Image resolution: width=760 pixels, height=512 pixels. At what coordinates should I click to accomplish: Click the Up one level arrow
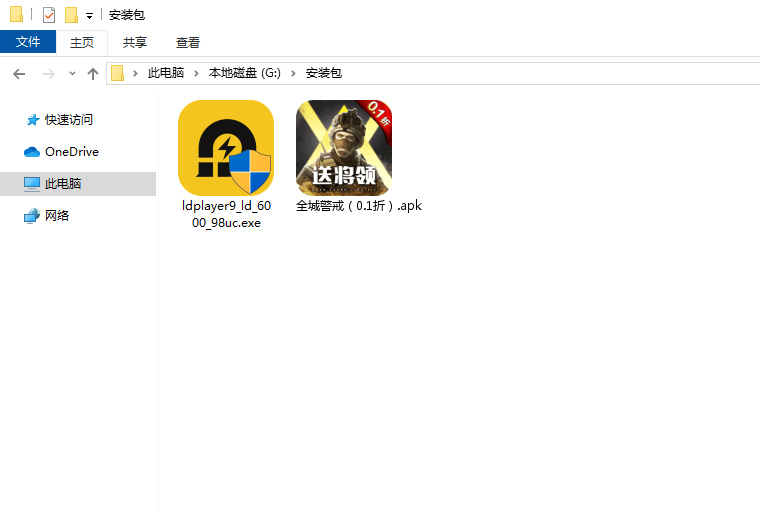[x=93, y=73]
